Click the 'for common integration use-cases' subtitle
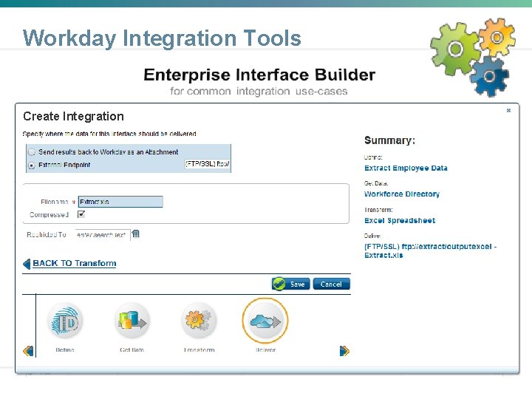The width and height of the screenshot is (532, 399). tap(259, 92)
